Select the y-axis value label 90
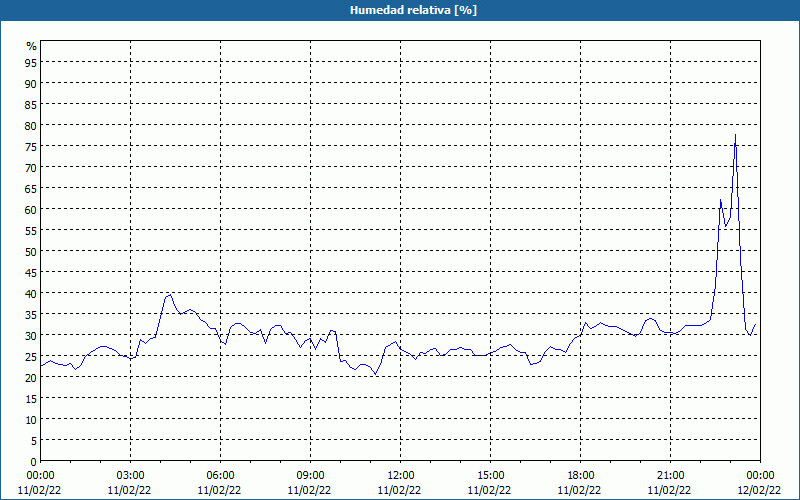Viewport: 800px width, 500px height. pyautogui.click(x=31, y=83)
